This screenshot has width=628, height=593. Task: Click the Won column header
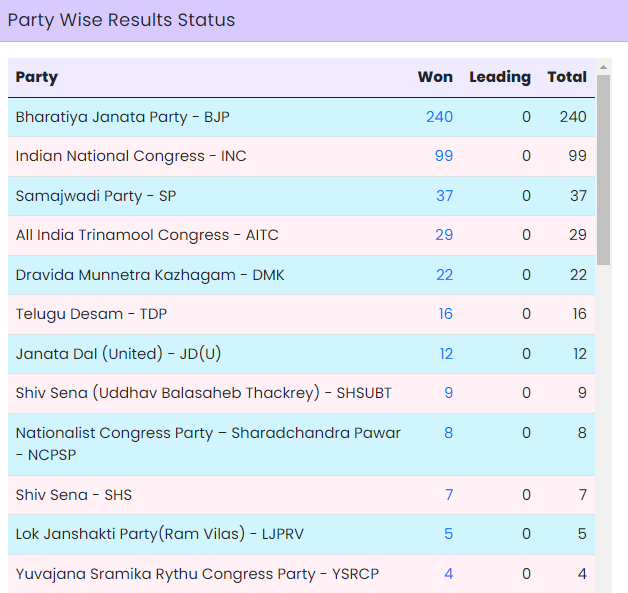[435, 77]
